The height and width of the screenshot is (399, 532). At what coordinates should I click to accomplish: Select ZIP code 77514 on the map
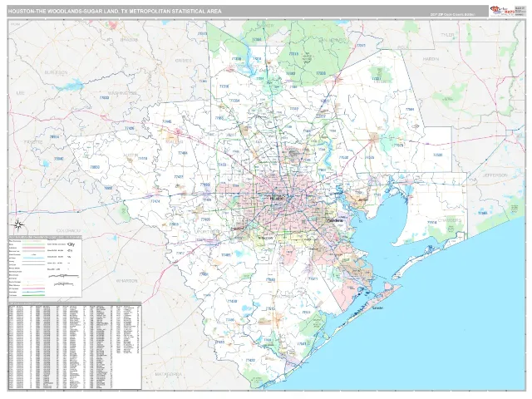click(x=431, y=223)
